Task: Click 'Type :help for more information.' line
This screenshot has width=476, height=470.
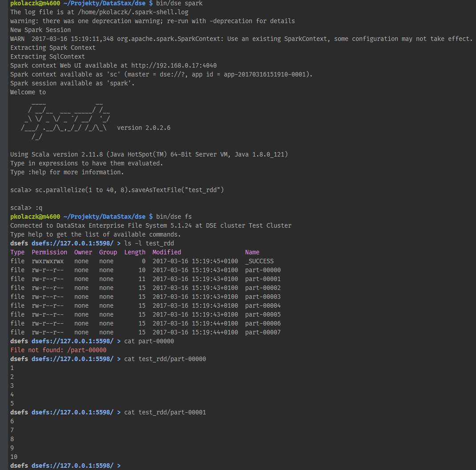Action: [67, 173]
